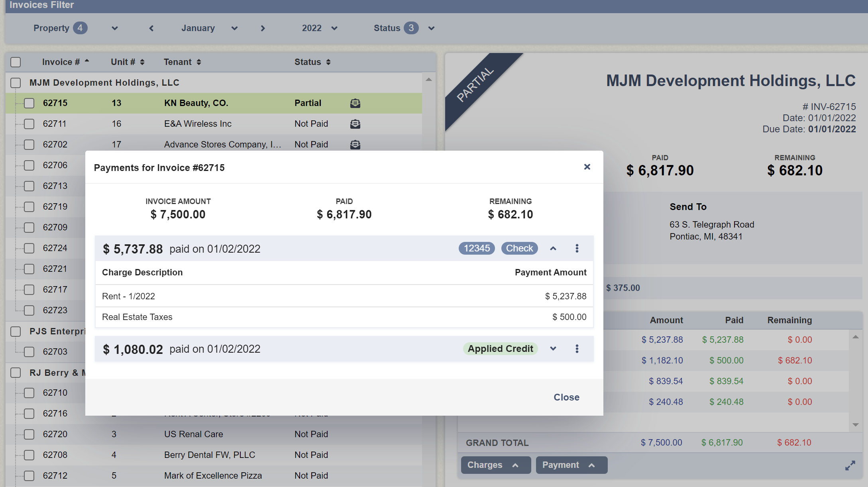Select checkbox for invoice 62712

(x=29, y=476)
